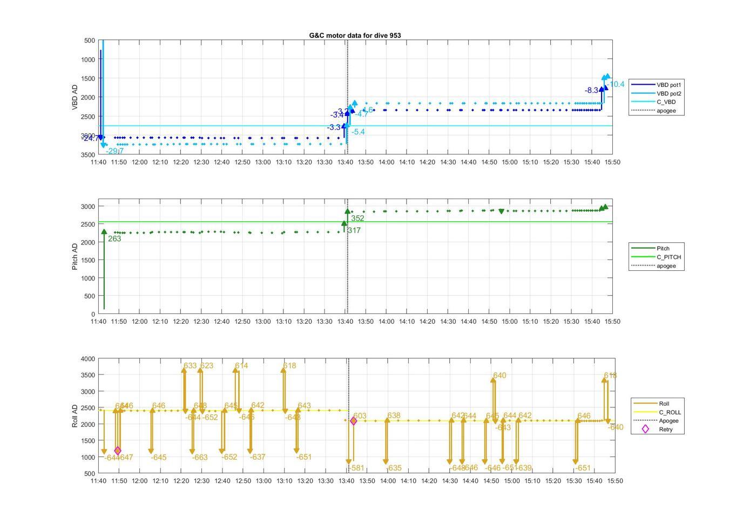Click the "638" roll annotation

[x=394, y=415]
